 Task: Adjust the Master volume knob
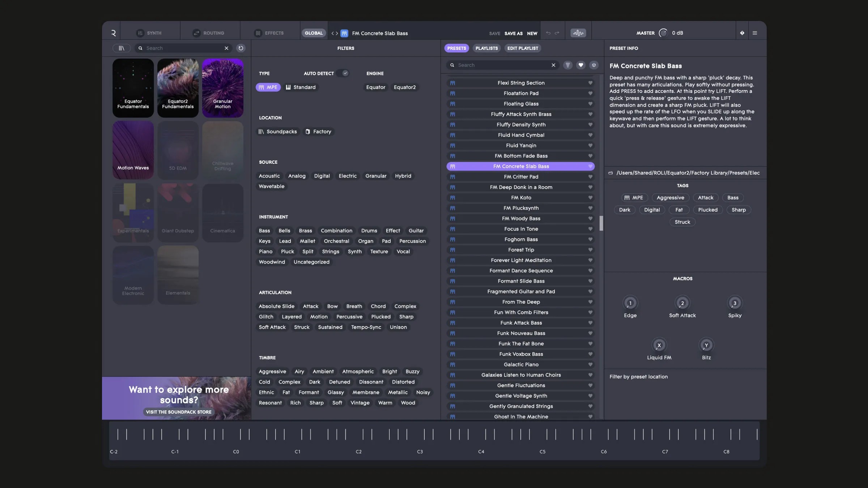point(663,33)
